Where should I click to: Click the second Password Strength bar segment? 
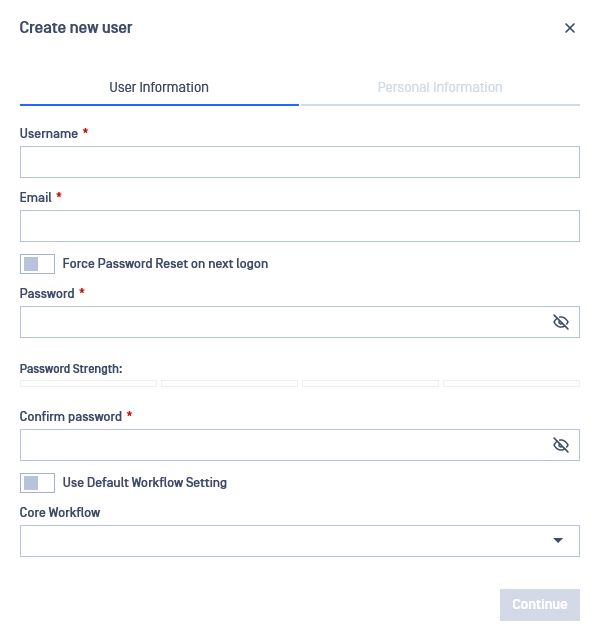coord(230,384)
